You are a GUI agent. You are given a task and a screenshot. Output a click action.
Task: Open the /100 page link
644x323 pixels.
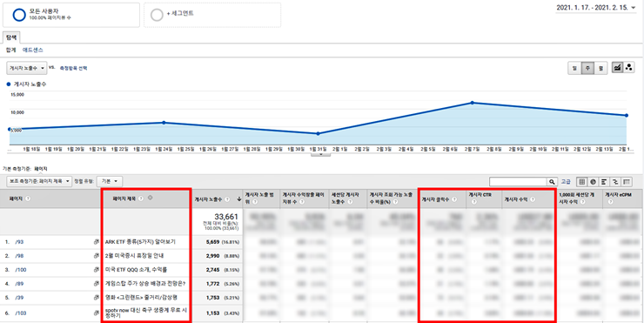tap(20, 270)
